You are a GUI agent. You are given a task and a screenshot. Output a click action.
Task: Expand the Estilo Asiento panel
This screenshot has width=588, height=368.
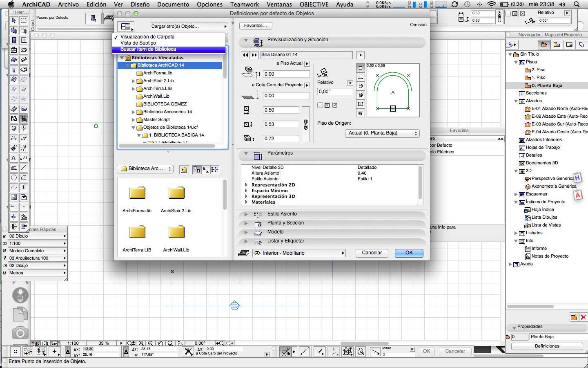(x=246, y=214)
